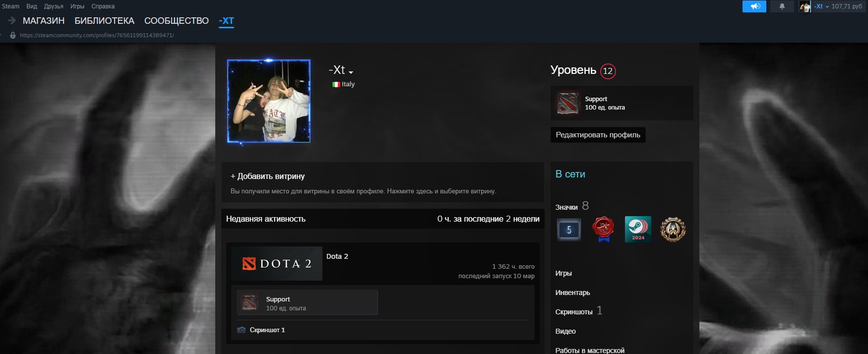Viewport: 868px width, 354px height.
Task: Open the Dota 2 game title link
Action: coord(337,256)
